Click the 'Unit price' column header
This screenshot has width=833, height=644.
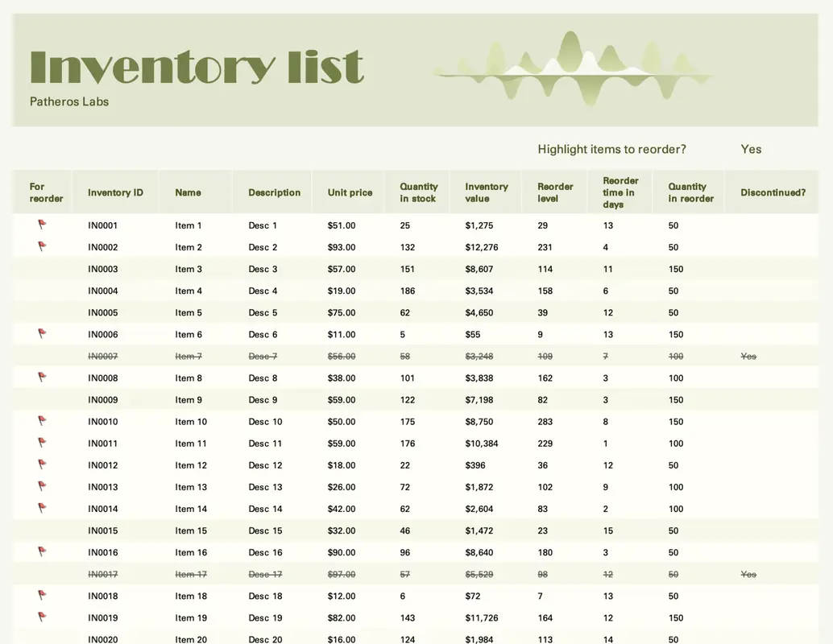coord(350,192)
